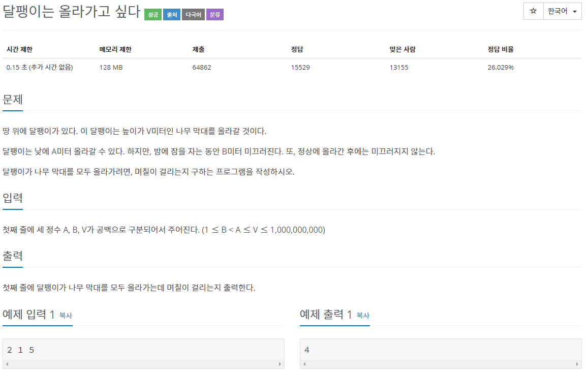Click left scroll arrow of sample output box
Screen dimensions: 588x373
click(x=304, y=364)
